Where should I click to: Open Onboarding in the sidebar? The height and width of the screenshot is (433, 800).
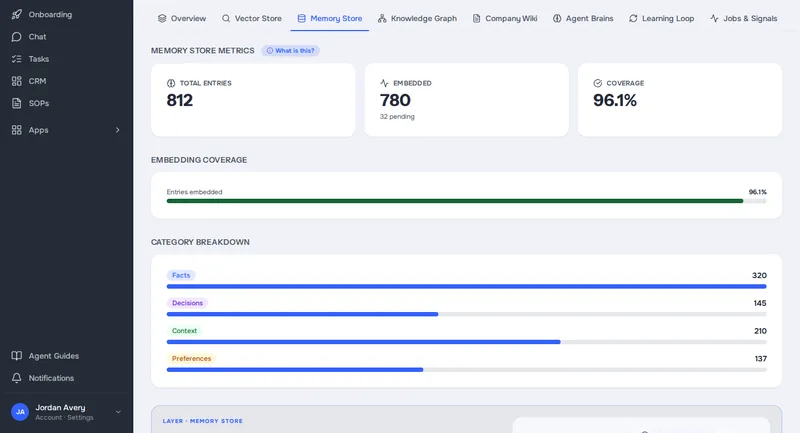66,14
